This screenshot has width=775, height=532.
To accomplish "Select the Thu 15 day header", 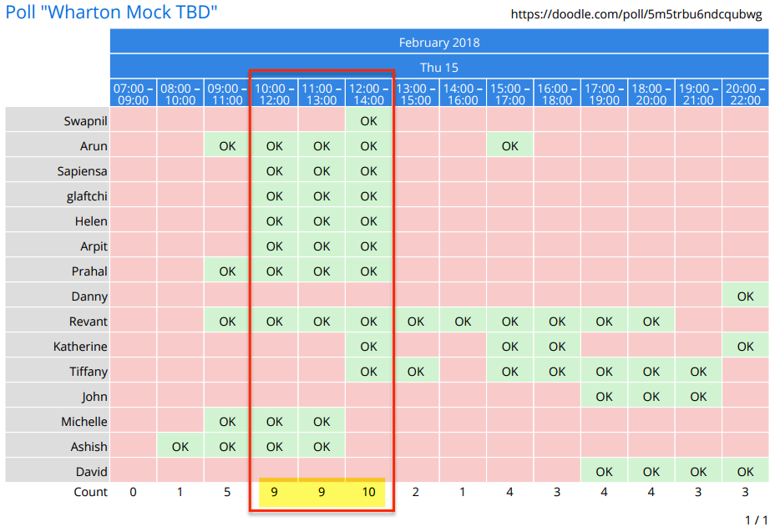I will point(438,68).
